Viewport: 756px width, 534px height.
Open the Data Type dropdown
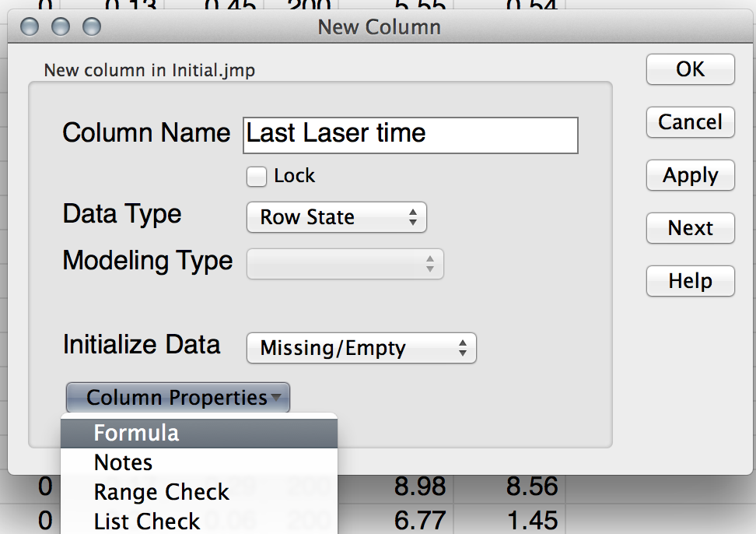pos(337,217)
